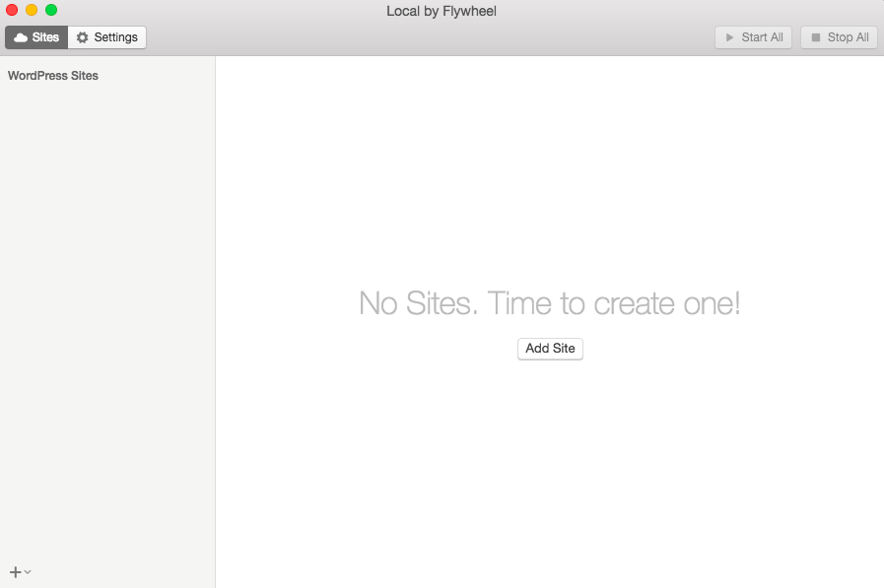Click the Stop All button
This screenshot has height=588, width=884.
click(x=839, y=37)
